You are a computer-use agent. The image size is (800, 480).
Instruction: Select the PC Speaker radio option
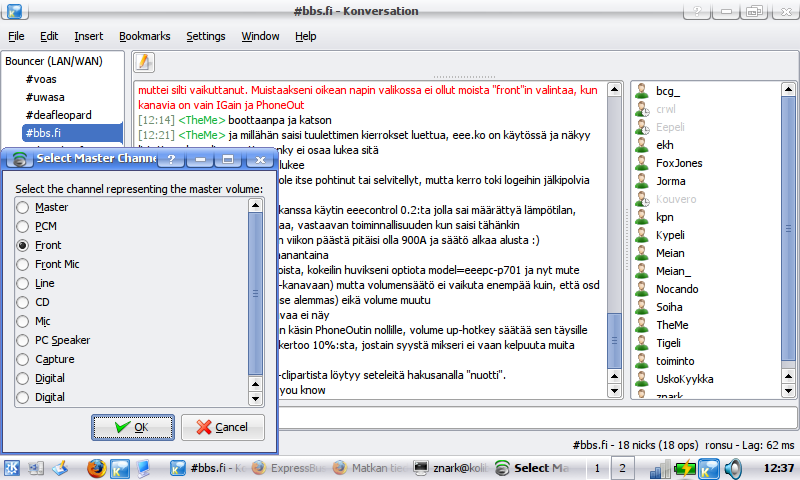[23, 340]
